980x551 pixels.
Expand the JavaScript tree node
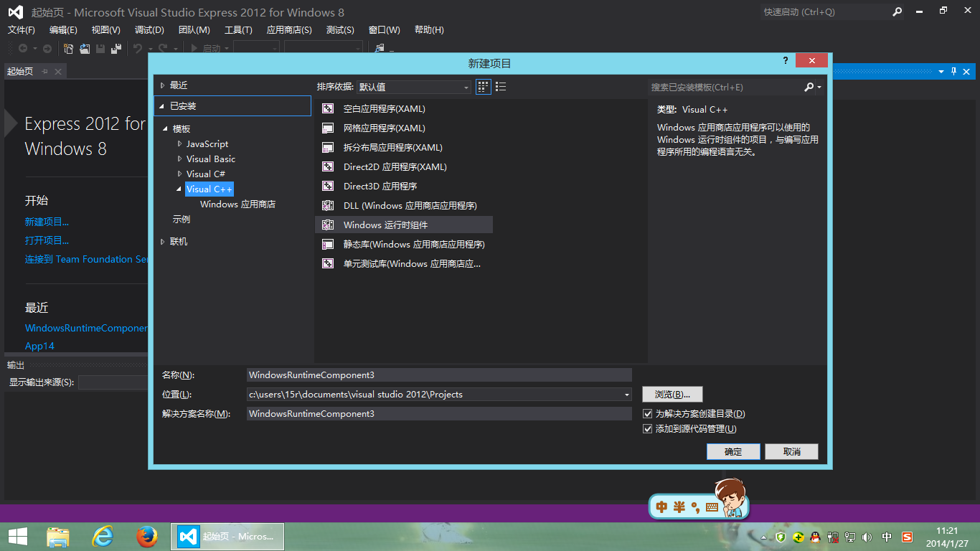pyautogui.click(x=179, y=143)
